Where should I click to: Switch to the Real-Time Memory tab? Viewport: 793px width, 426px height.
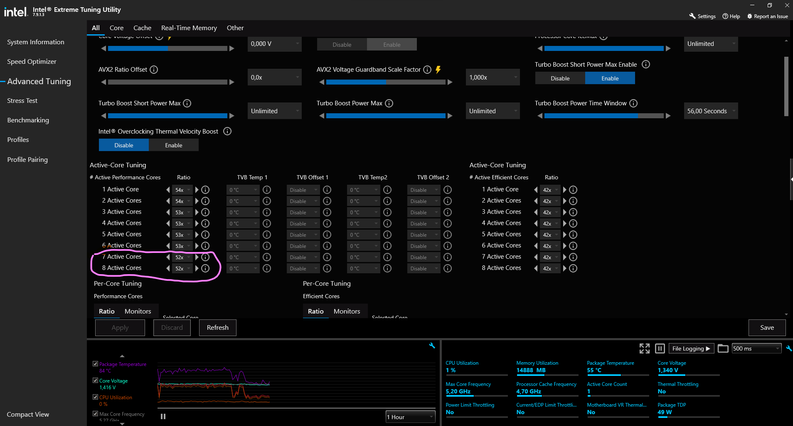(x=189, y=28)
